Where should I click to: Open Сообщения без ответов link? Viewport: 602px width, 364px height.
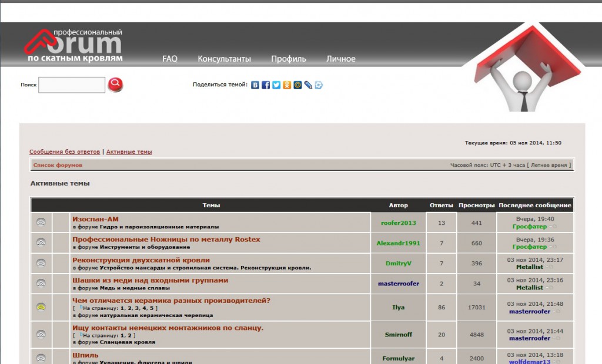65,152
